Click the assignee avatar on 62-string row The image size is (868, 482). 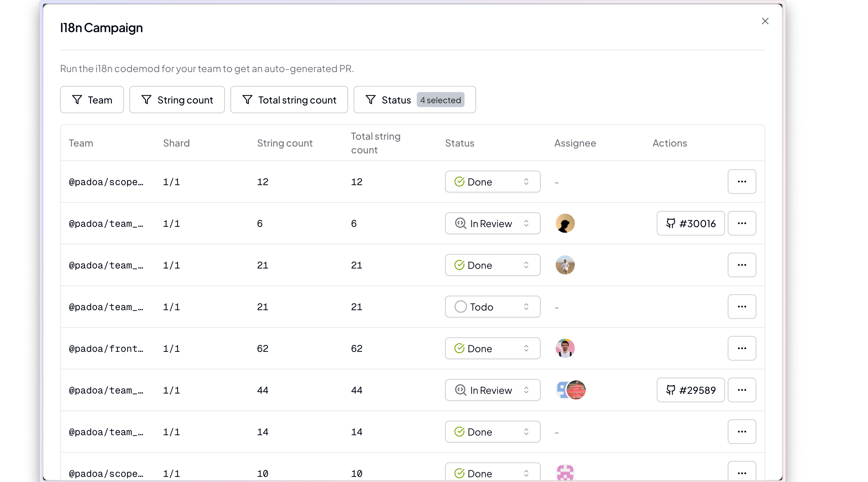pos(565,348)
